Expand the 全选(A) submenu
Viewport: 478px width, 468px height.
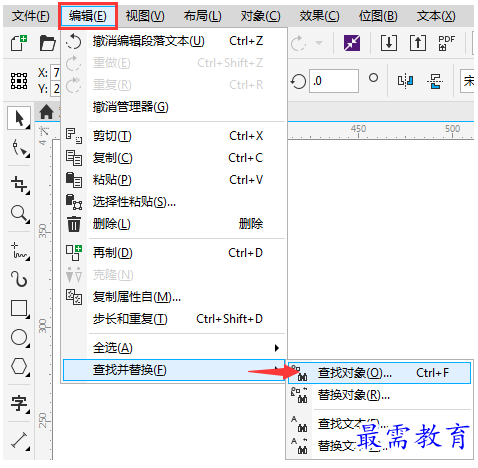(174, 348)
